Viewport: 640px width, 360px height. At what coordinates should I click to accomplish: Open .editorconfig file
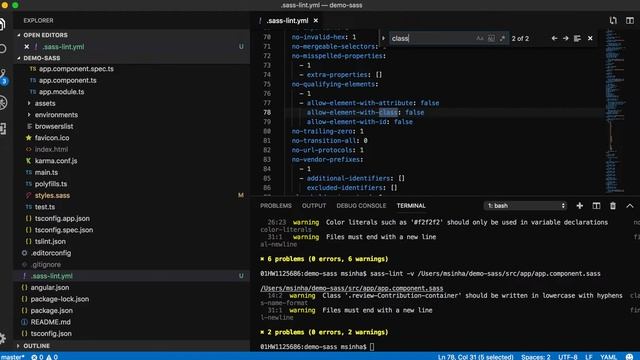pos(51,253)
